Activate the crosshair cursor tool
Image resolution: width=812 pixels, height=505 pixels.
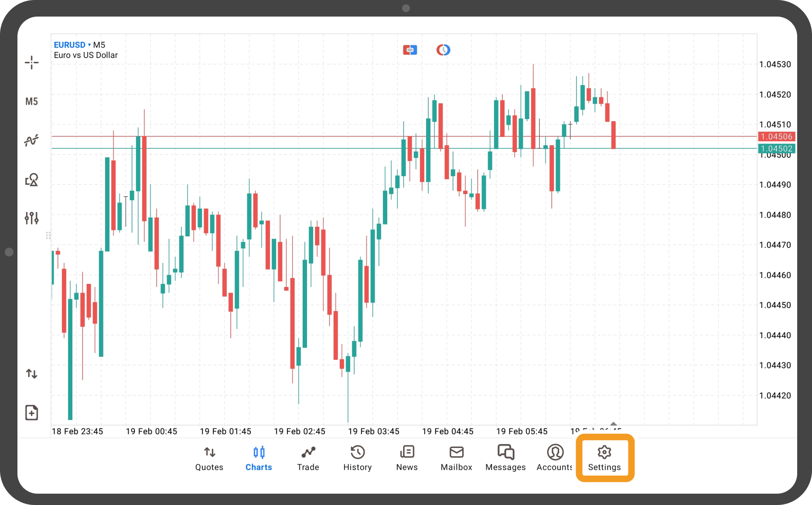31,63
